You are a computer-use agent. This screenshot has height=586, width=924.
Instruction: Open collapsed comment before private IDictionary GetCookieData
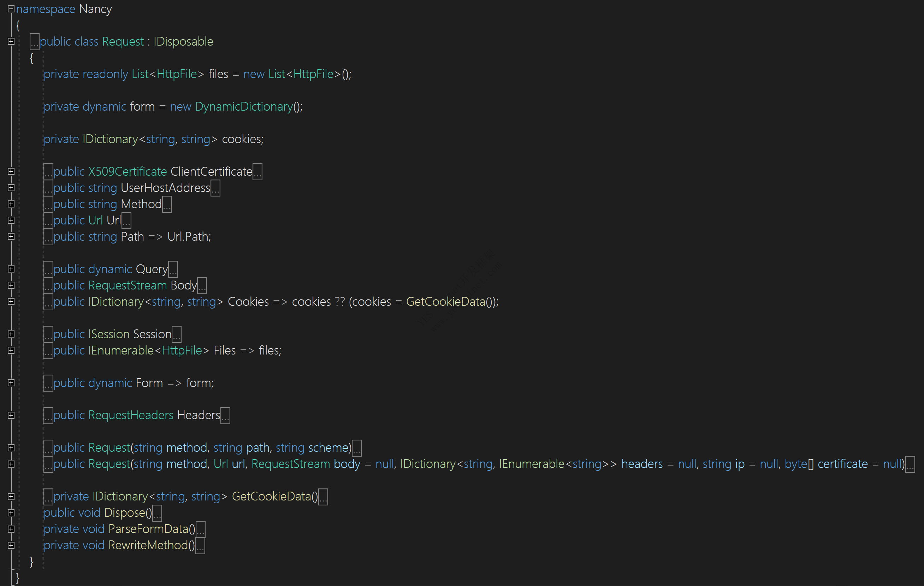48,497
